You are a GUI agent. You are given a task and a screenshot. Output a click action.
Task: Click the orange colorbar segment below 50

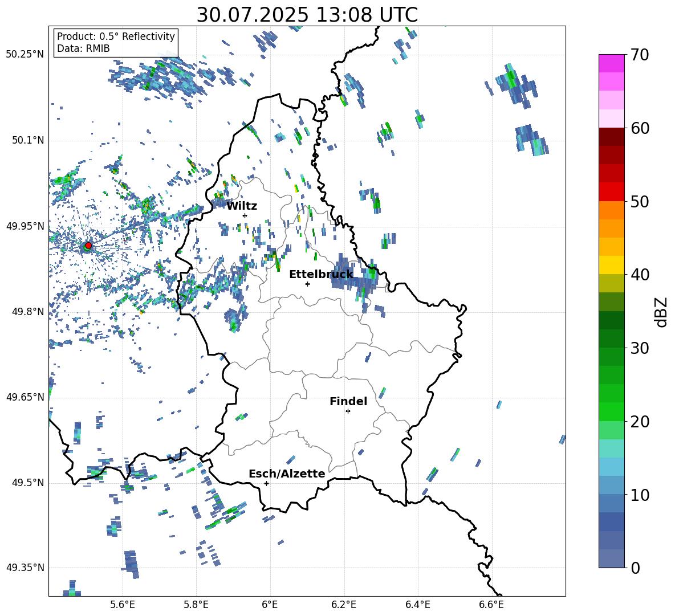[x=611, y=210]
